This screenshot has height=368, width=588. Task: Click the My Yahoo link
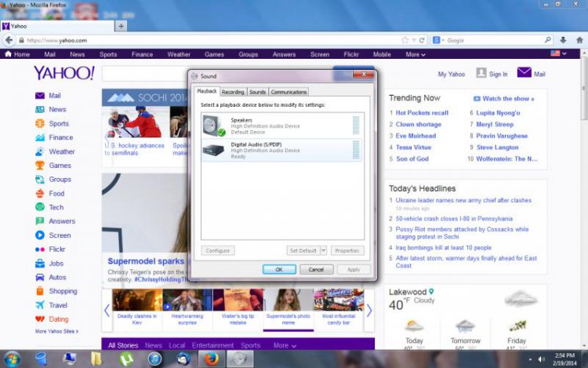(x=451, y=75)
